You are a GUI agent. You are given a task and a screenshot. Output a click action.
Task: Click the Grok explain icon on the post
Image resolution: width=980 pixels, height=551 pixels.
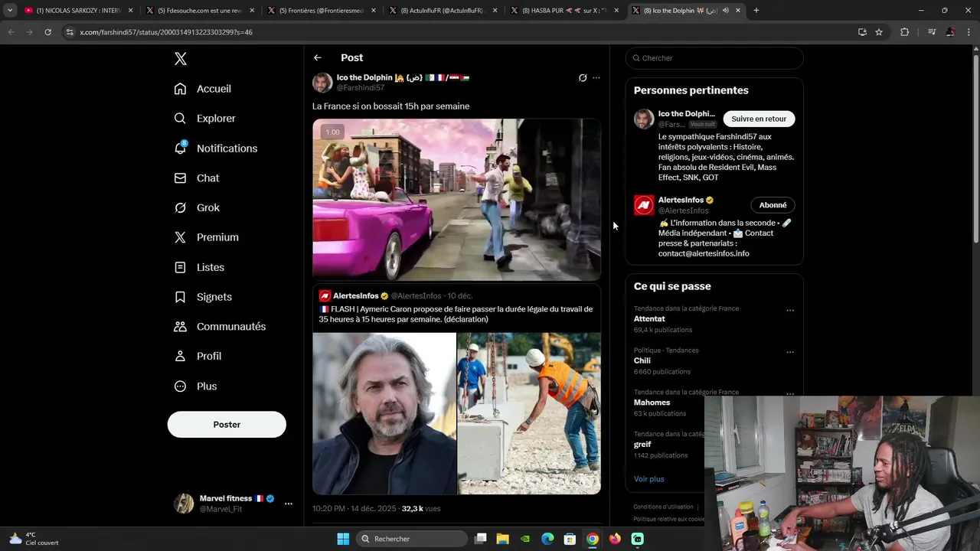pos(583,77)
